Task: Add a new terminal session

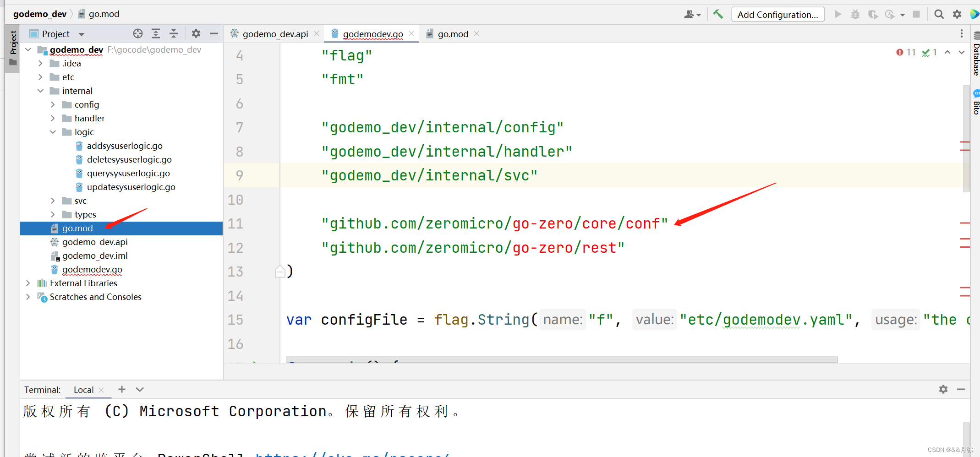Action: [122, 389]
